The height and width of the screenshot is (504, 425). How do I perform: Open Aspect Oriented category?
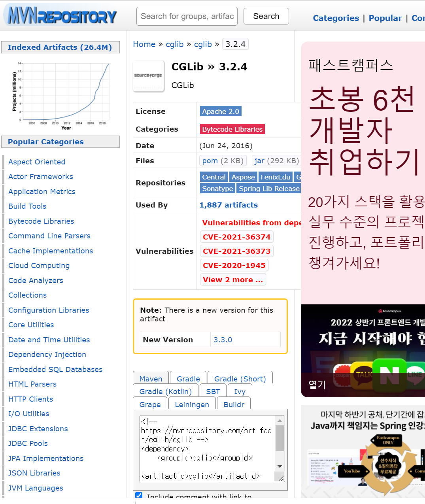tap(37, 162)
